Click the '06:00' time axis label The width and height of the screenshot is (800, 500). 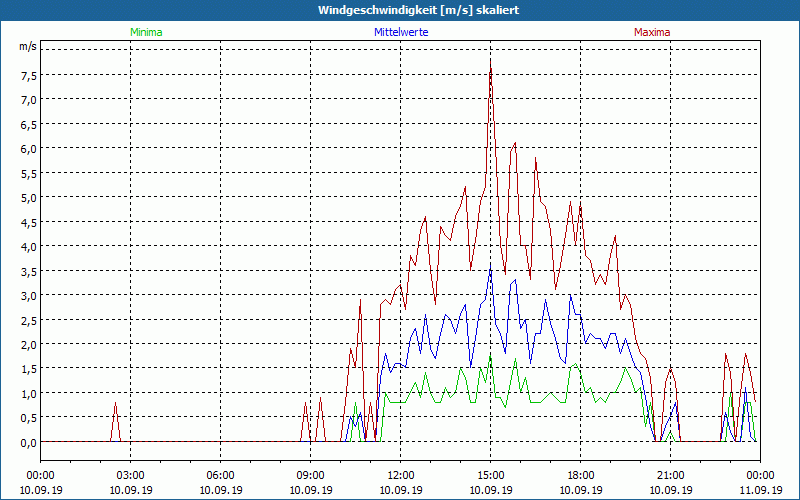pyautogui.click(x=220, y=476)
